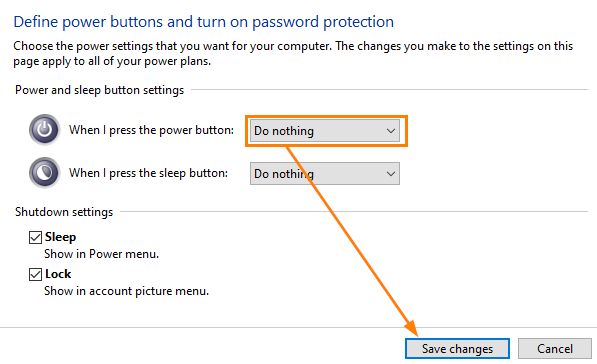Image resolution: width=597 pixels, height=364 pixels.
Task: Click the 'Show in Power menu.' description
Action: [101, 254]
